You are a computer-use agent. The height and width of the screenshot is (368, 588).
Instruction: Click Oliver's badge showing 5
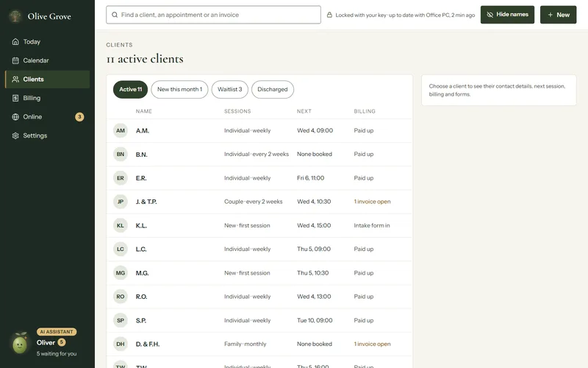(x=62, y=342)
